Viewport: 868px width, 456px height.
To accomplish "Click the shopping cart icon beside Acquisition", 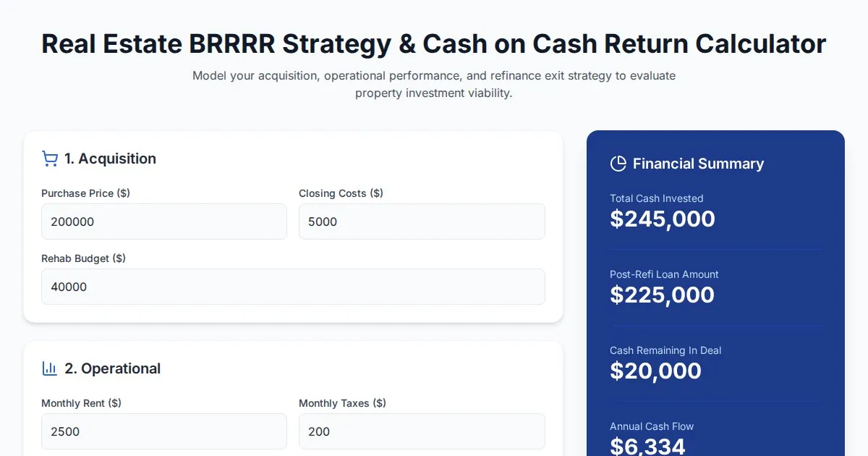I will pyautogui.click(x=50, y=159).
